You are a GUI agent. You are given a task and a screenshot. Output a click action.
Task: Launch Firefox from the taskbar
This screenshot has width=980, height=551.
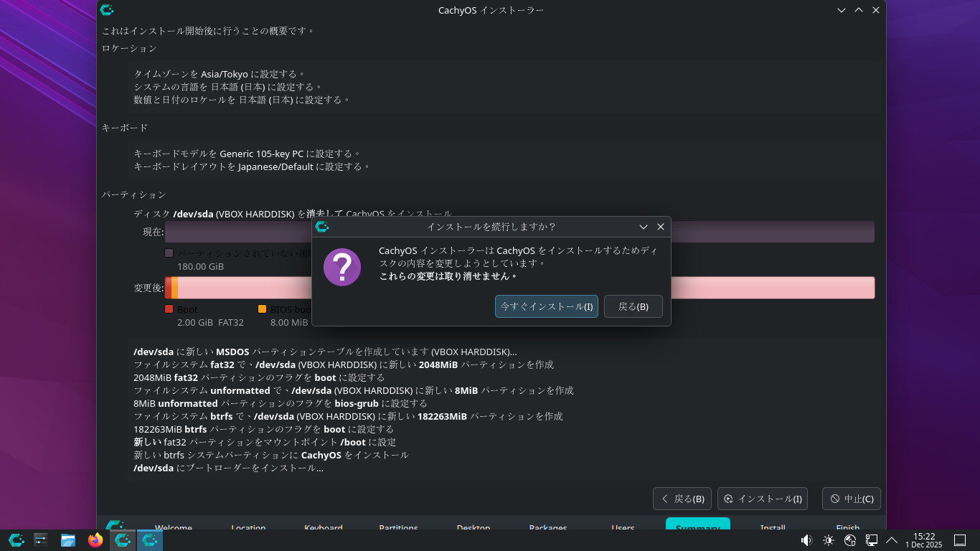coord(95,540)
